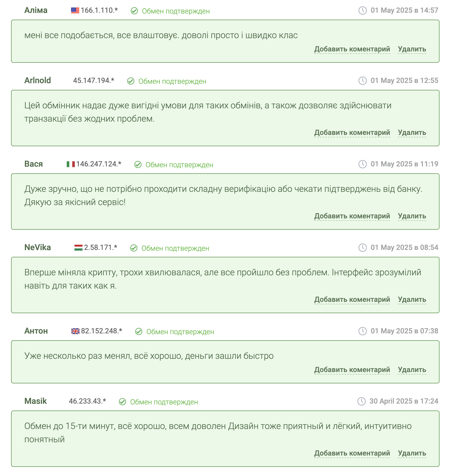Delete NeVika's review
450x476 pixels.
coord(412,300)
